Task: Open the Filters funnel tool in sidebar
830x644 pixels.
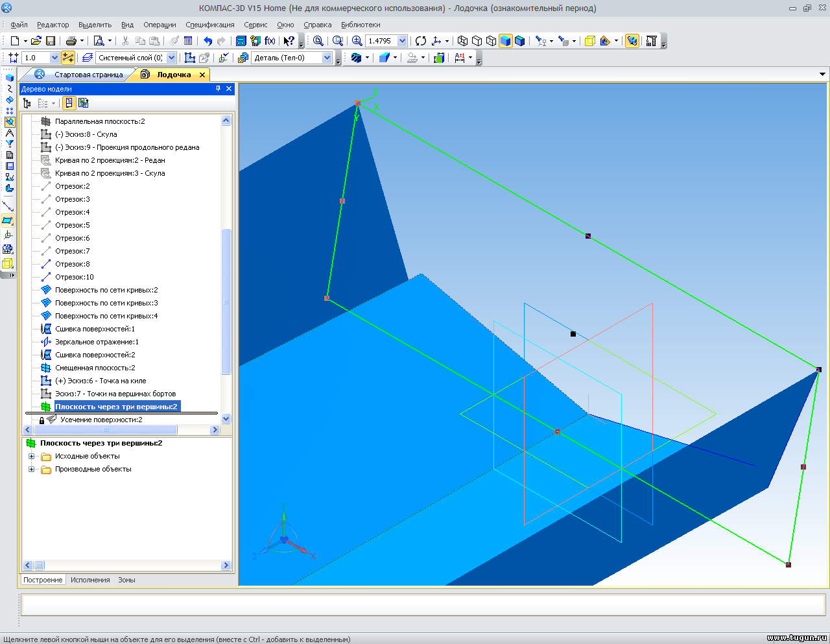Action: (9, 144)
